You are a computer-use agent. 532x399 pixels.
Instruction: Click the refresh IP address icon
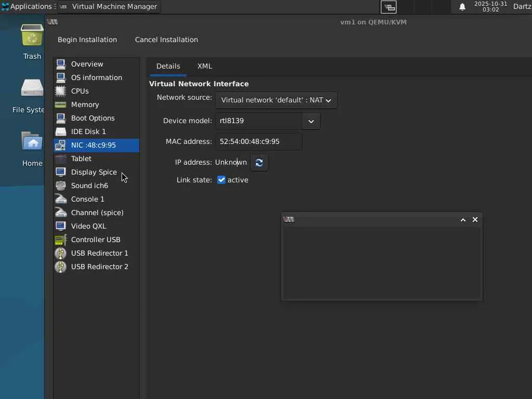point(259,163)
